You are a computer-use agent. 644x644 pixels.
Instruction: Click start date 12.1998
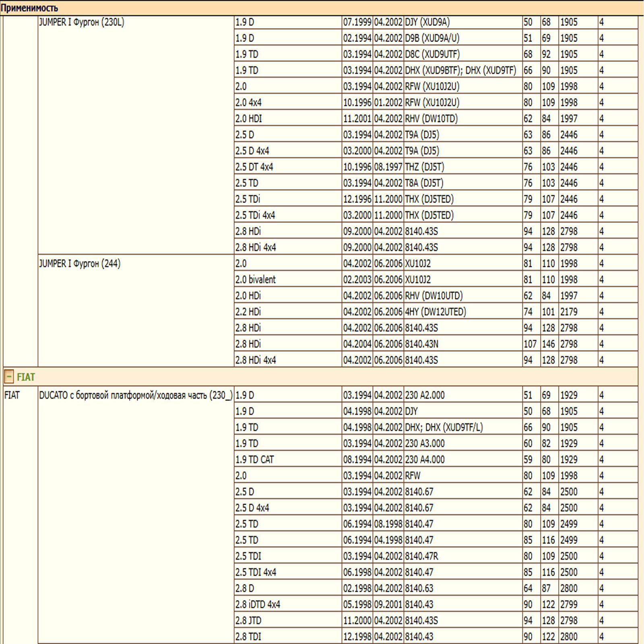(x=357, y=637)
